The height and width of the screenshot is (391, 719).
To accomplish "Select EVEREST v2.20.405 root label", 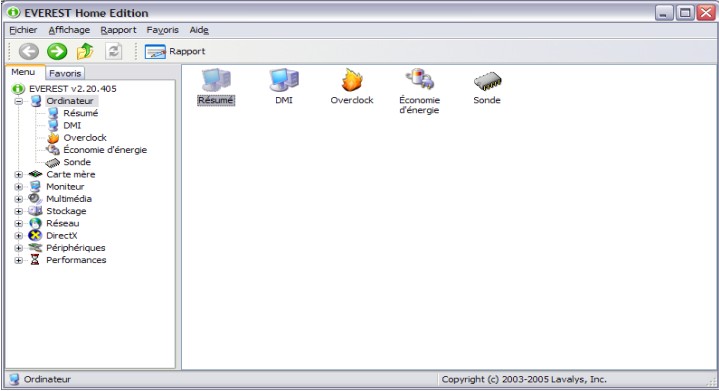I will 72,88.
